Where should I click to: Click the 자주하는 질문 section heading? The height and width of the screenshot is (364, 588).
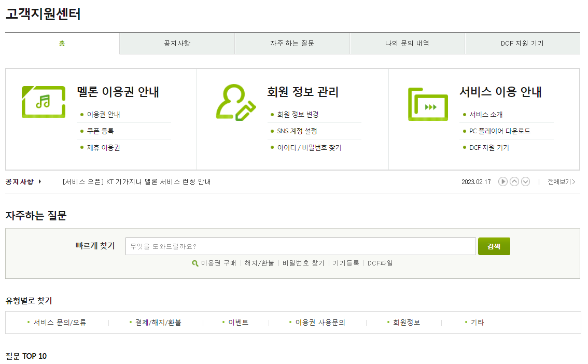pyautogui.click(x=36, y=216)
